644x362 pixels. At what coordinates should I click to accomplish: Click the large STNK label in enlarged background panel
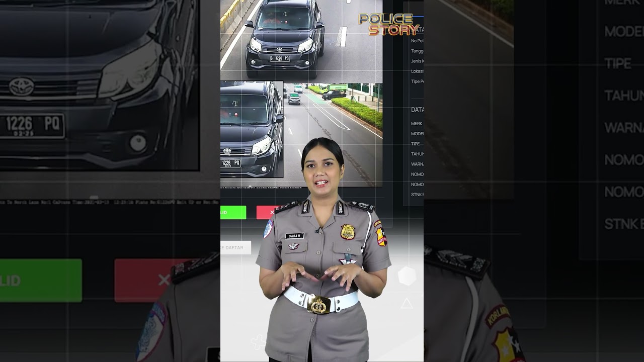click(624, 224)
